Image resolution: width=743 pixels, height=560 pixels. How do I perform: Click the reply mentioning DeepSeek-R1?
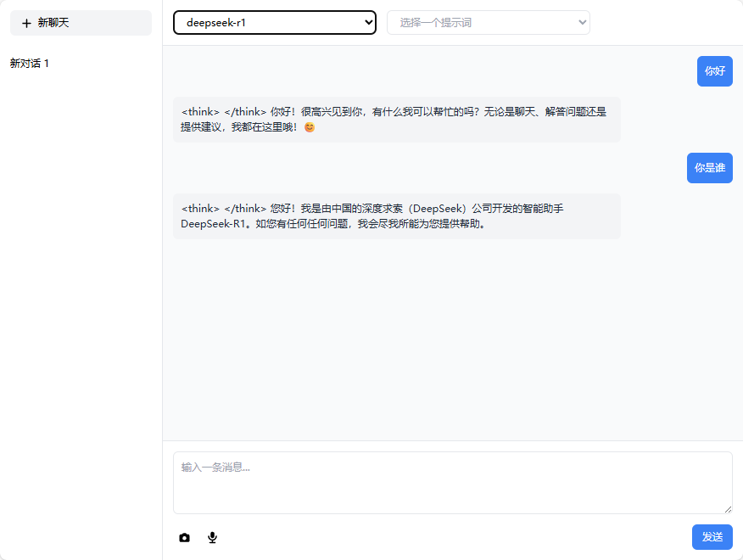[x=397, y=216]
